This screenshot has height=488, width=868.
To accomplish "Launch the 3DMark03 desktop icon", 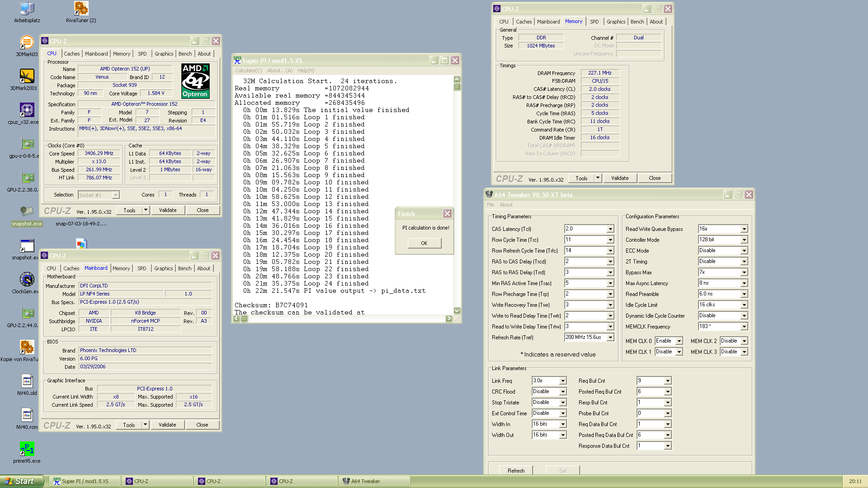I will pyautogui.click(x=27, y=46).
